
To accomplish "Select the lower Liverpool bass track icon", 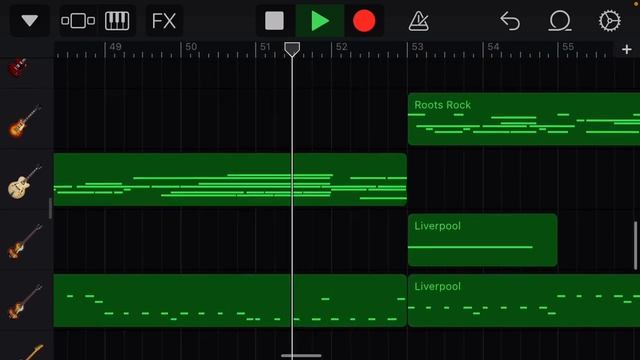I will coord(24,302).
